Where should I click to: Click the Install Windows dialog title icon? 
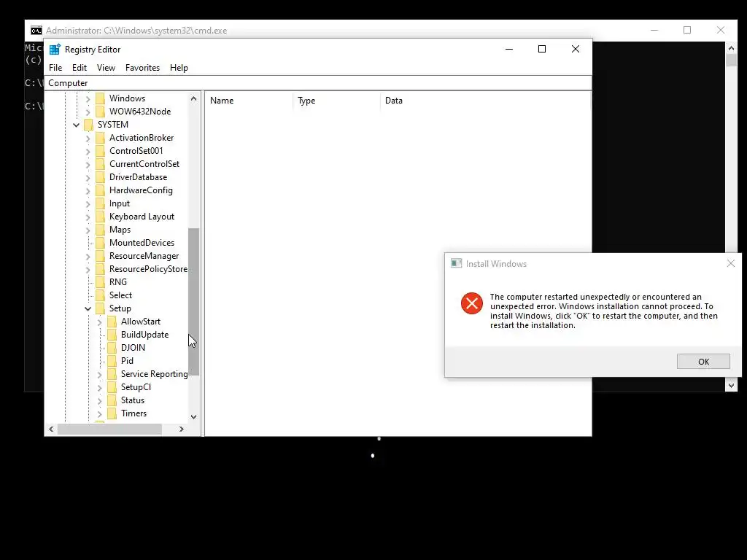click(457, 264)
